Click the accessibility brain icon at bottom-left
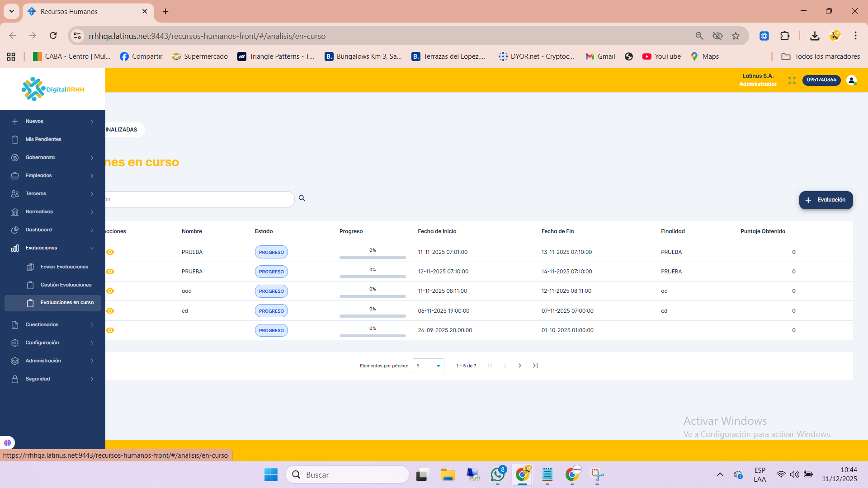This screenshot has height=488, width=868. [x=7, y=443]
